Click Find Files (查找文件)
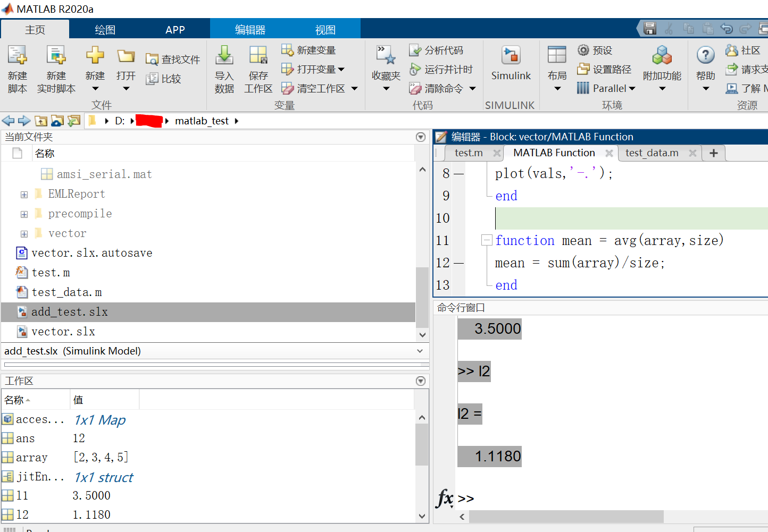 click(x=173, y=60)
